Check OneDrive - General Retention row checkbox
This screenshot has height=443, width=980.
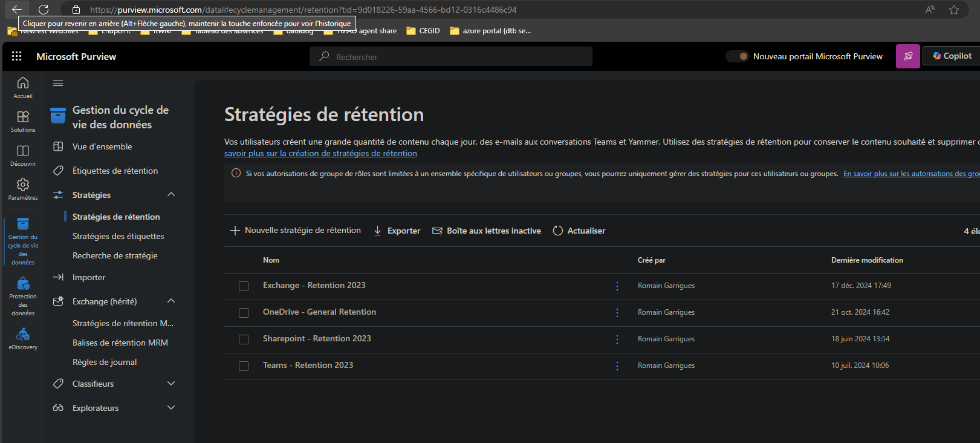244,313
